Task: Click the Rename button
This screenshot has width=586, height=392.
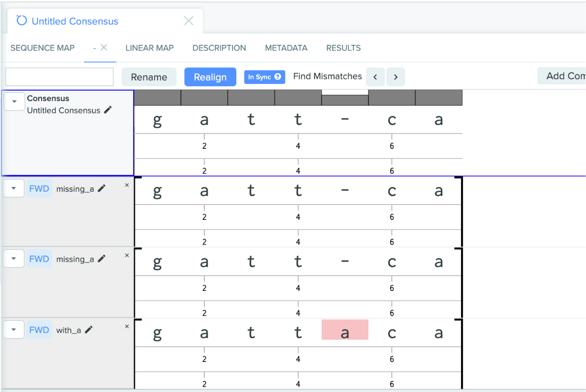Action: coord(149,77)
